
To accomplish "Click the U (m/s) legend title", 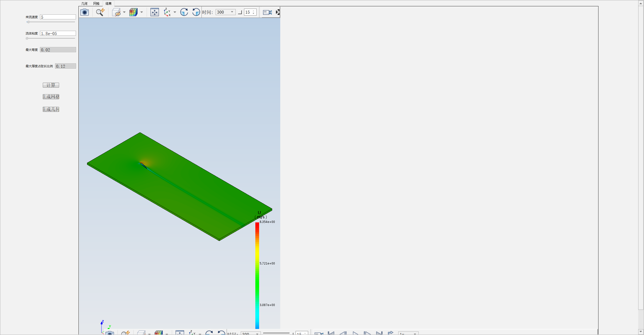I will [261, 215].
